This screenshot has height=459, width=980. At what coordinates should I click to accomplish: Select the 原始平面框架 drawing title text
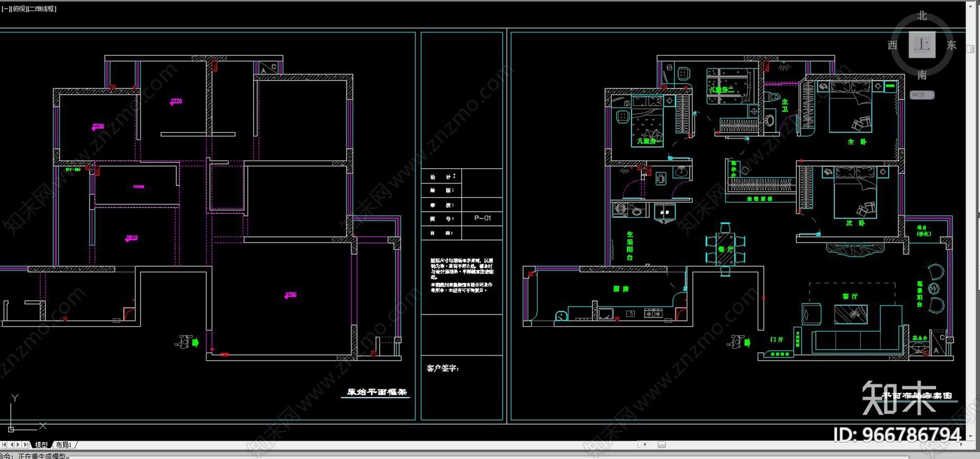377,392
